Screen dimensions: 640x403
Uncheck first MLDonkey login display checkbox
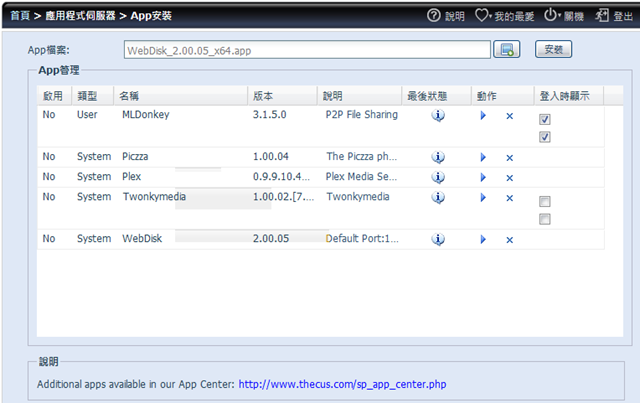click(x=544, y=119)
